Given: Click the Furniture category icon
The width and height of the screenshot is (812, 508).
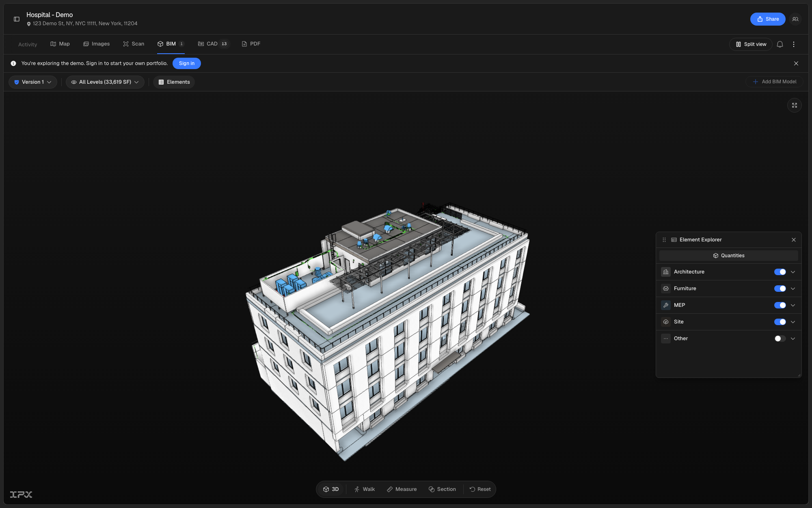Looking at the screenshot, I should (666, 289).
